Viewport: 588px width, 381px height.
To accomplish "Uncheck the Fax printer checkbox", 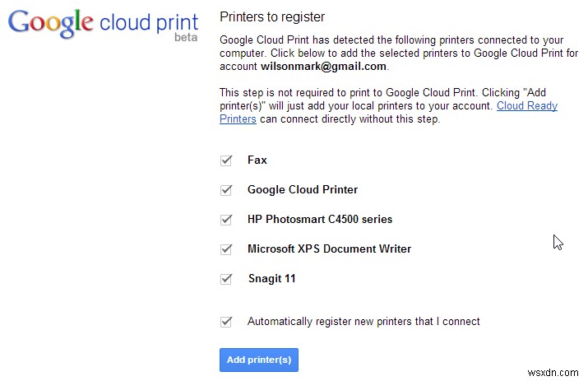I will point(226,160).
